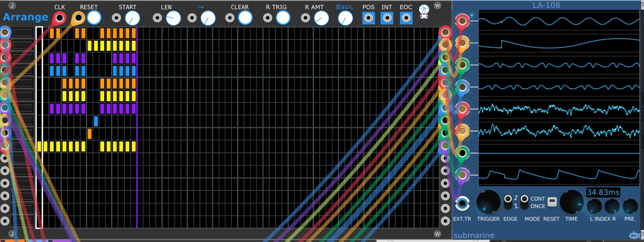644x242 pixels.
Task: Click the START knob
Action: tap(132, 18)
